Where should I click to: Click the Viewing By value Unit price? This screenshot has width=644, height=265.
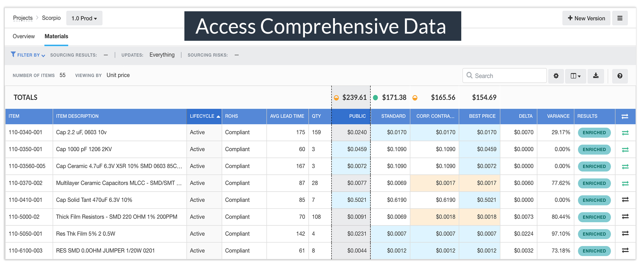pyautogui.click(x=118, y=75)
